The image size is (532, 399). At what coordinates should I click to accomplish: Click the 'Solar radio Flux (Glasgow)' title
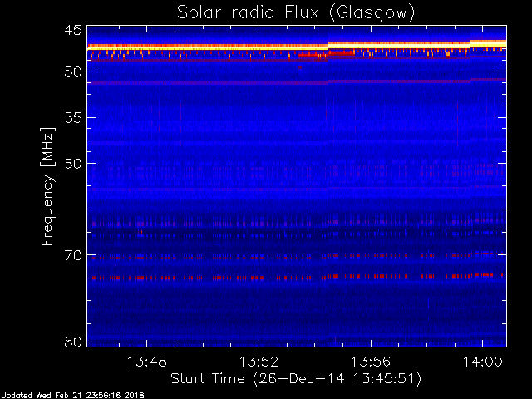296,13
